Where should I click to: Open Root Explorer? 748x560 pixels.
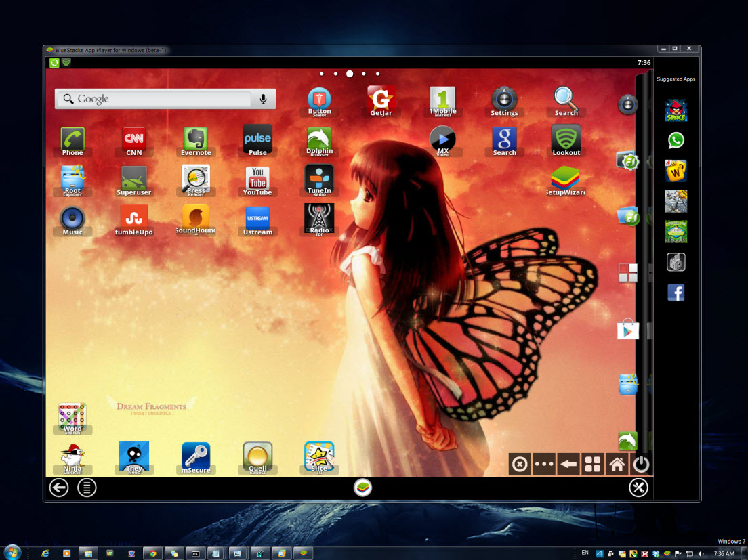coord(72,181)
